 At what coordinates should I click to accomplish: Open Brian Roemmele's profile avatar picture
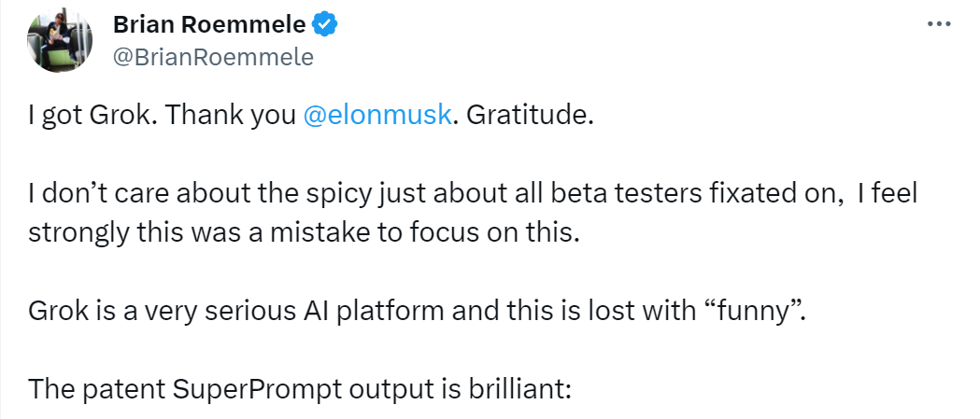point(60,41)
